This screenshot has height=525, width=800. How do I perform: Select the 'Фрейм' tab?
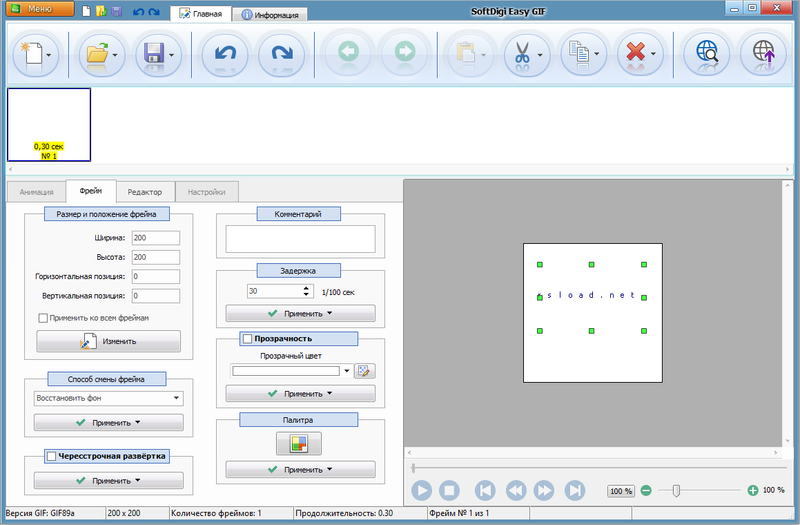coord(91,191)
